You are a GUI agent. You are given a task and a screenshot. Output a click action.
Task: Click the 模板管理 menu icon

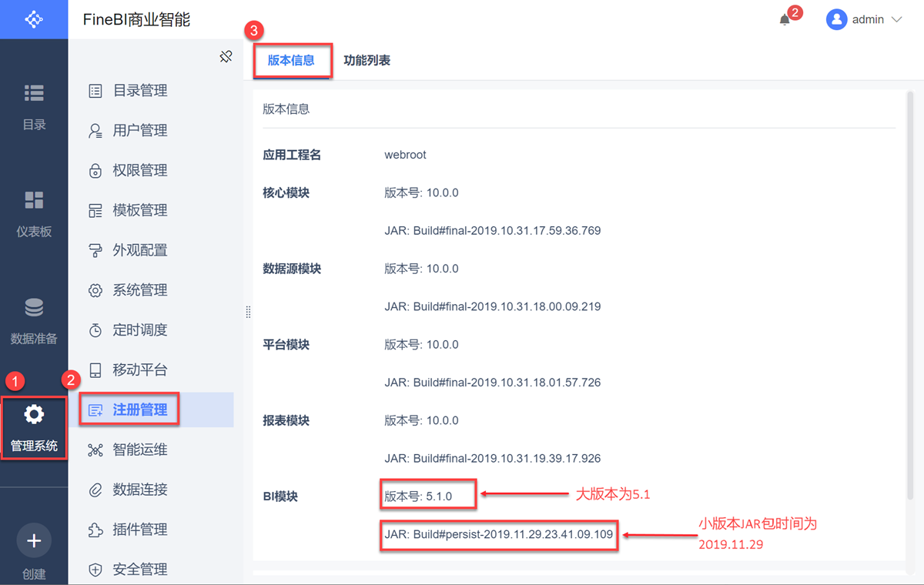click(x=95, y=211)
